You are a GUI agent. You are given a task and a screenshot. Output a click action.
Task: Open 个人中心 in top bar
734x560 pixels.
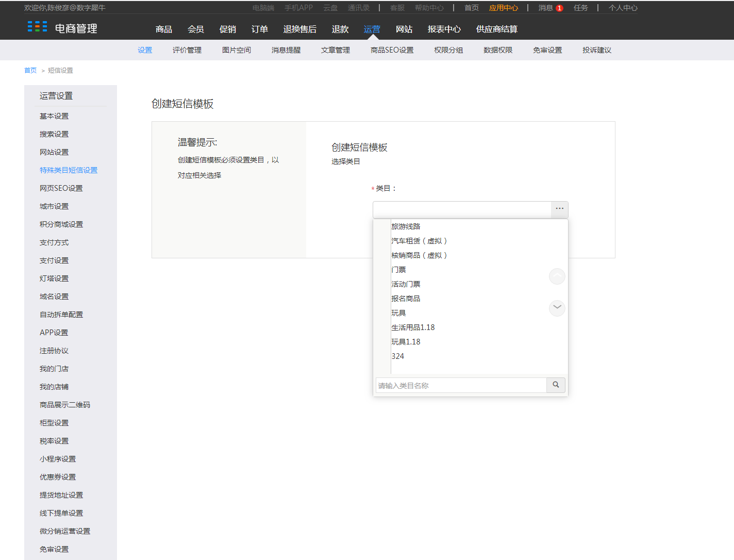(x=623, y=8)
